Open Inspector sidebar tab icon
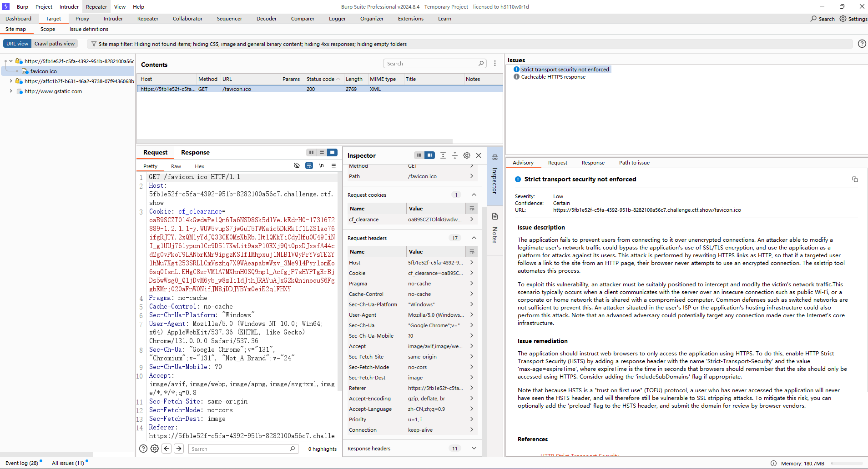This screenshot has height=469, width=868. click(495, 157)
